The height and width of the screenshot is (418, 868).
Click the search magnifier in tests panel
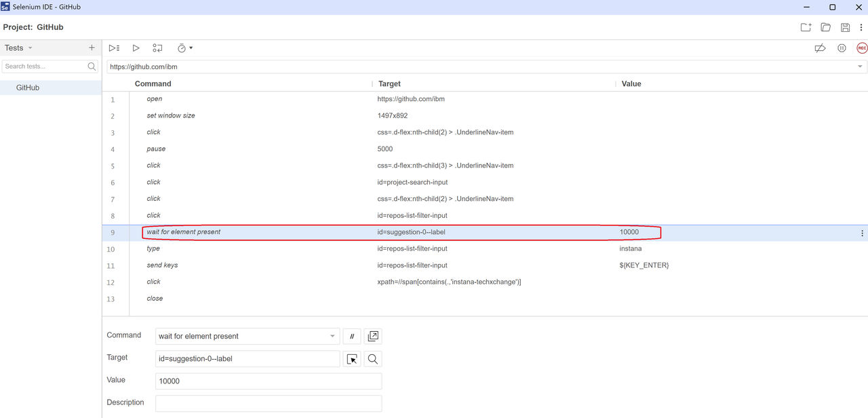click(x=92, y=66)
